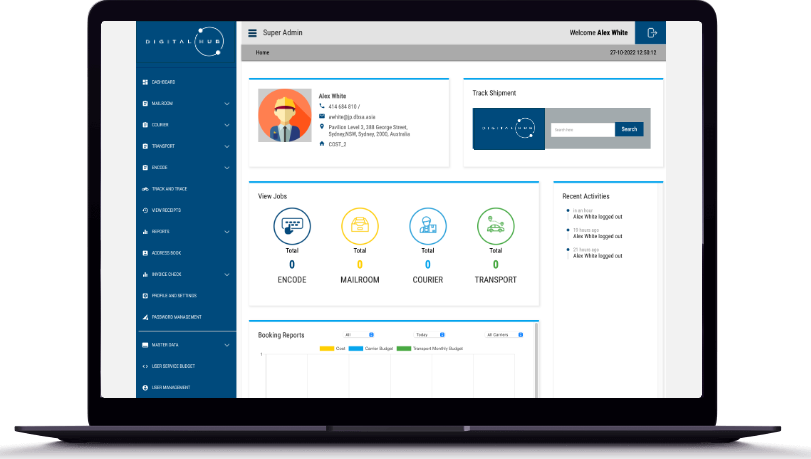This screenshot has height=459, width=811.
Task: Click the Booking Reports vertical scrollbar
Action: click(536, 360)
